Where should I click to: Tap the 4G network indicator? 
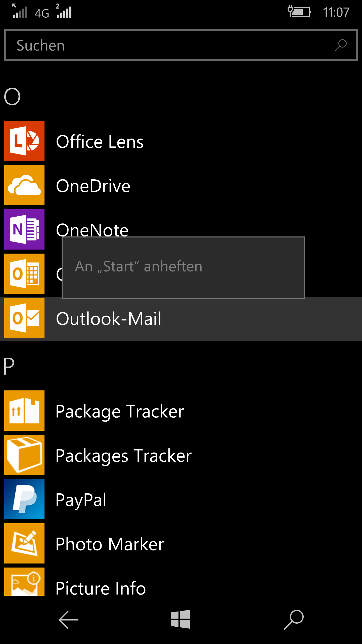42,13
